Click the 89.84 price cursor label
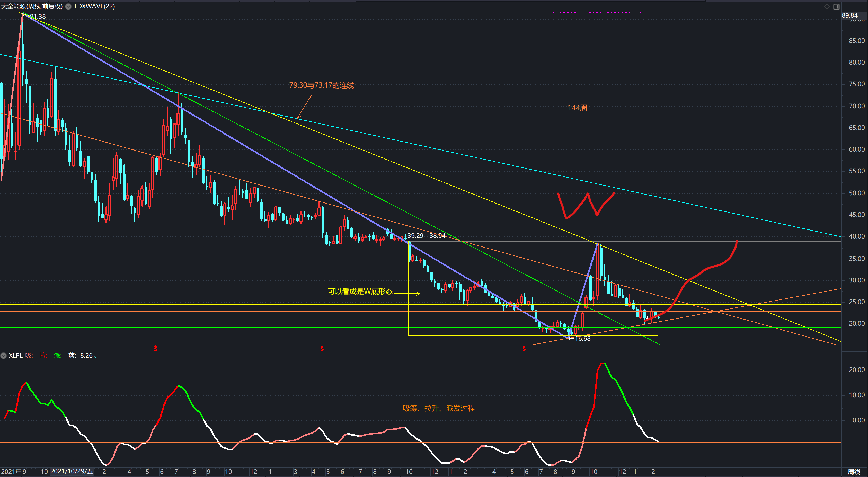The width and height of the screenshot is (868, 477). pyautogui.click(x=849, y=15)
